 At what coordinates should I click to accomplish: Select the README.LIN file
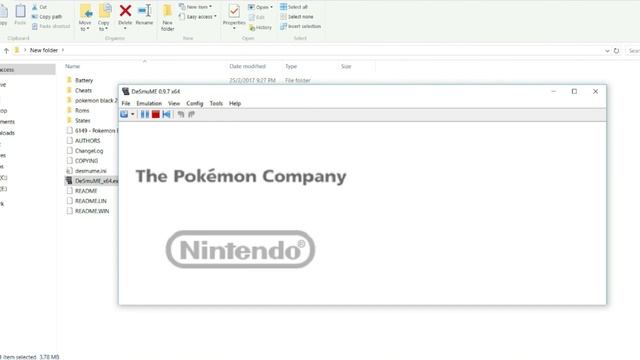coord(91,201)
